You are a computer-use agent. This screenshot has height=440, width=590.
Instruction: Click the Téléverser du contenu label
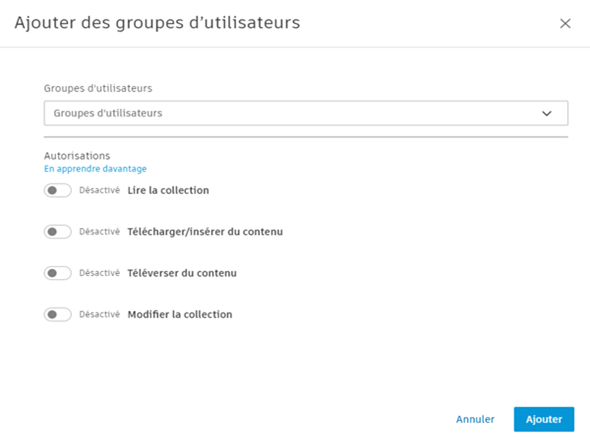[x=182, y=273]
